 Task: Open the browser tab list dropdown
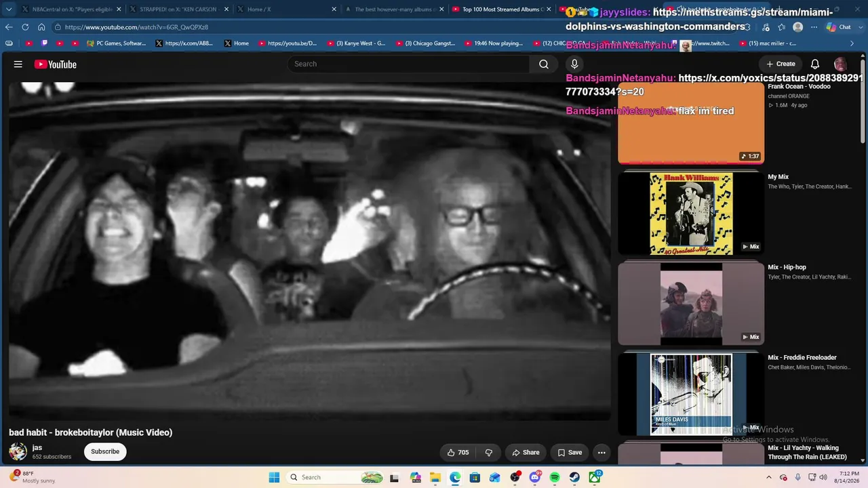coord(9,9)
